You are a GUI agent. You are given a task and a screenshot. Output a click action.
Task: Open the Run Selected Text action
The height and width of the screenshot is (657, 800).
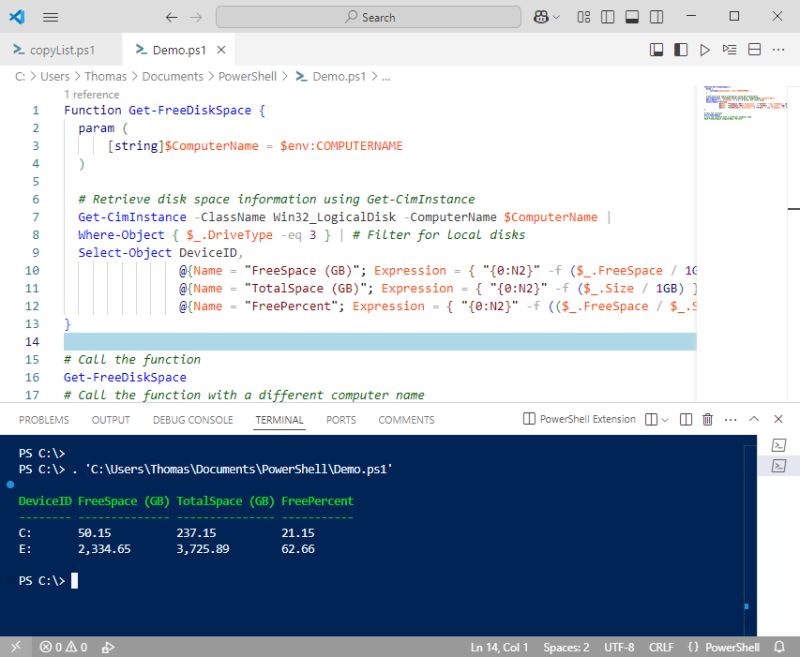731,48
